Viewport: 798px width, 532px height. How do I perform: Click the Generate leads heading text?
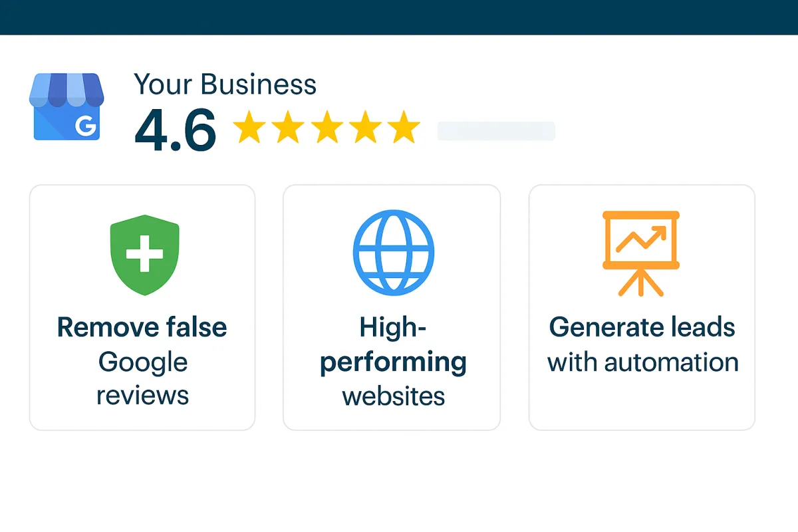click(642, 327)
